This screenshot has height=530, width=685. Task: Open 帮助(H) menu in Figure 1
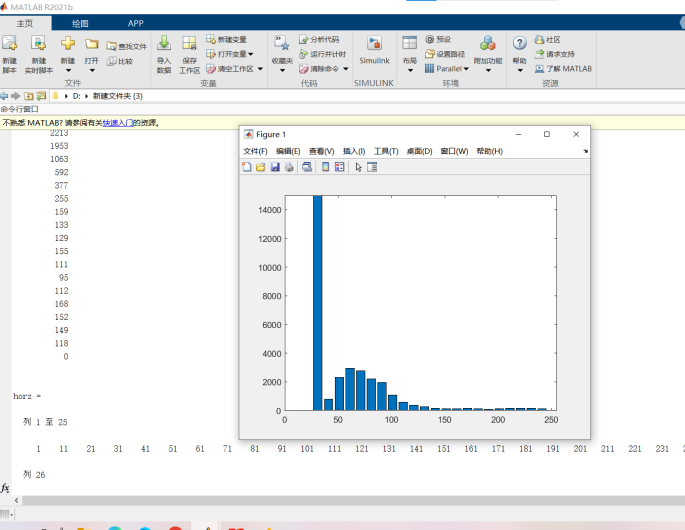tap(489, 151)
